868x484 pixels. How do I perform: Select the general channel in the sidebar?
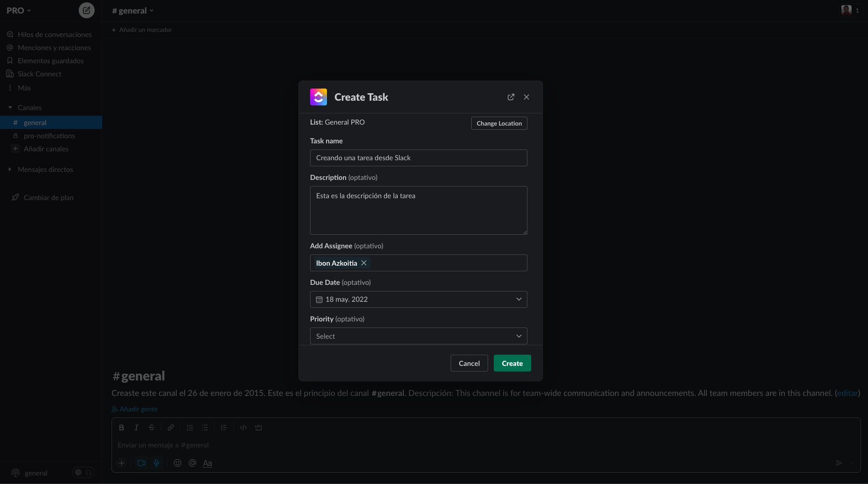[51, 122]
